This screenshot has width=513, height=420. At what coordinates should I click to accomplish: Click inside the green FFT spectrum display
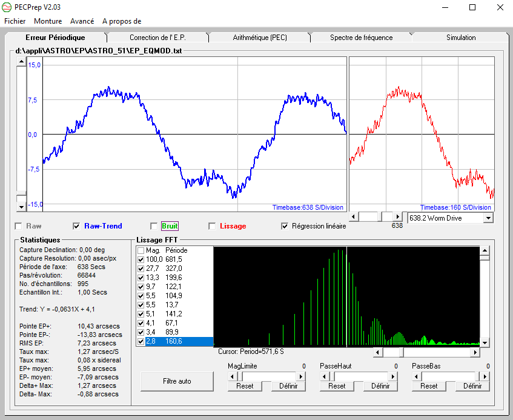(346, 296)
